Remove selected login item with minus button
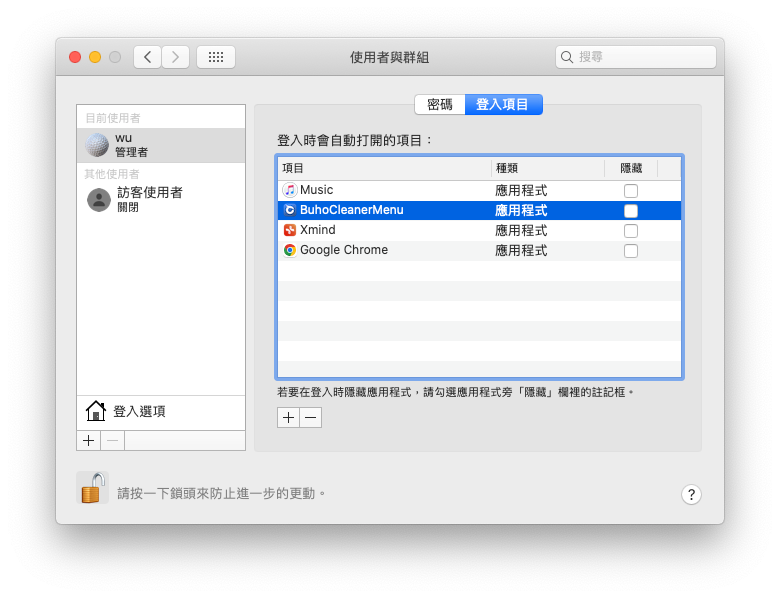780x598 pixels. point(310,417)
